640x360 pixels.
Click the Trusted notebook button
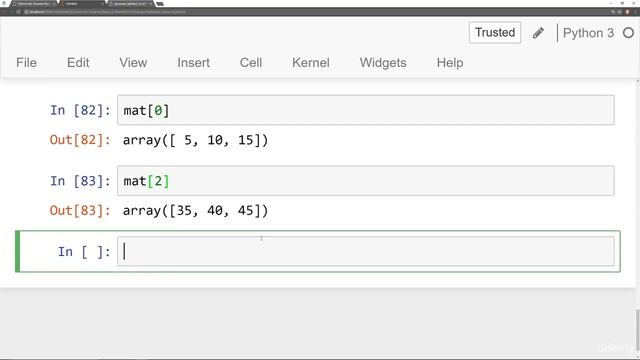tap(495, 33)
